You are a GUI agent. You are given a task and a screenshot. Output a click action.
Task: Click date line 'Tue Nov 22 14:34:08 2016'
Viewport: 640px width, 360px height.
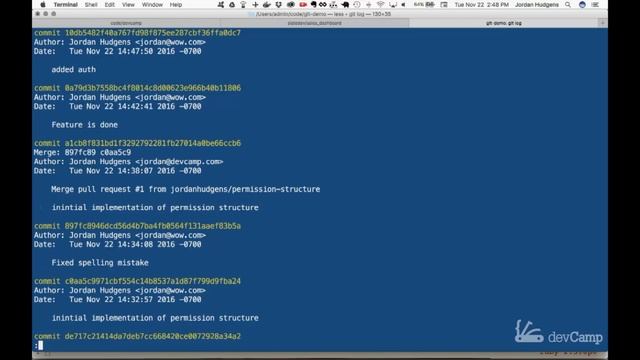(118, 244)
